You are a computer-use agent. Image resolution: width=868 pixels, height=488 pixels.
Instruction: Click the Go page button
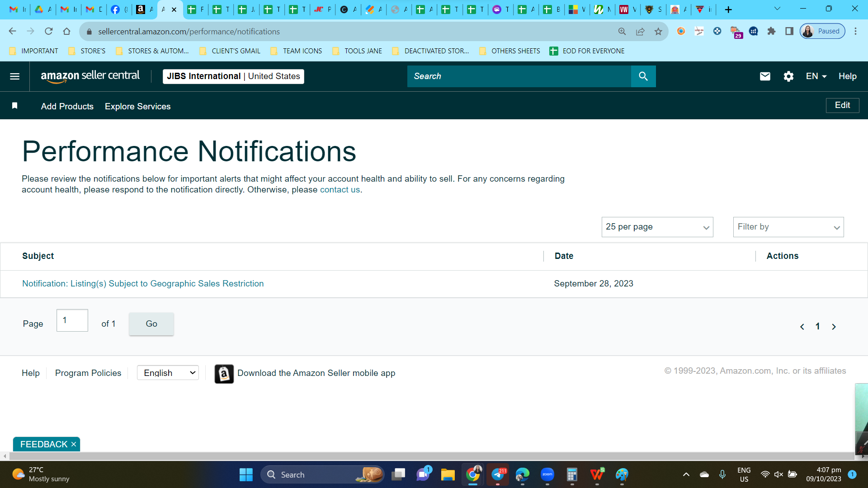tap(151, 324)
